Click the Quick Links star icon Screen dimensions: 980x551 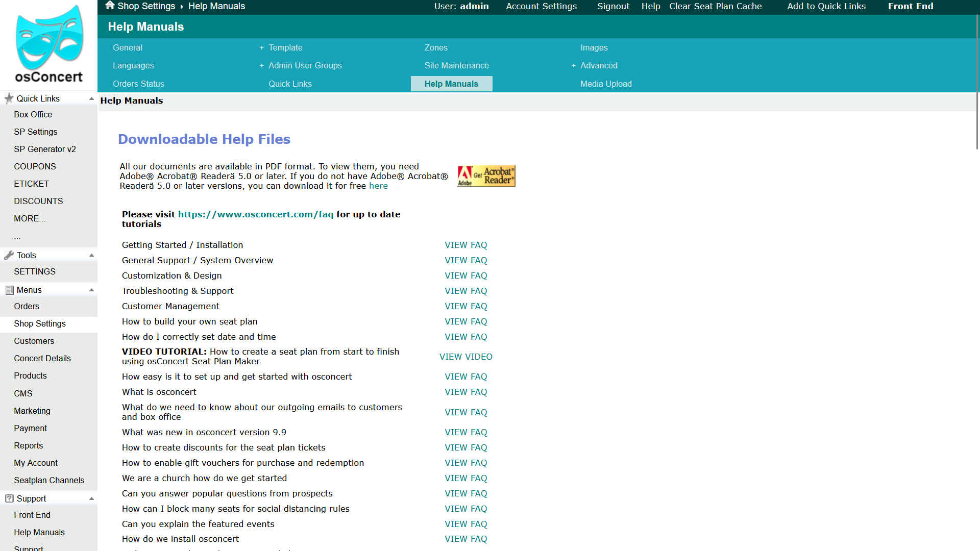coord(9,98)
